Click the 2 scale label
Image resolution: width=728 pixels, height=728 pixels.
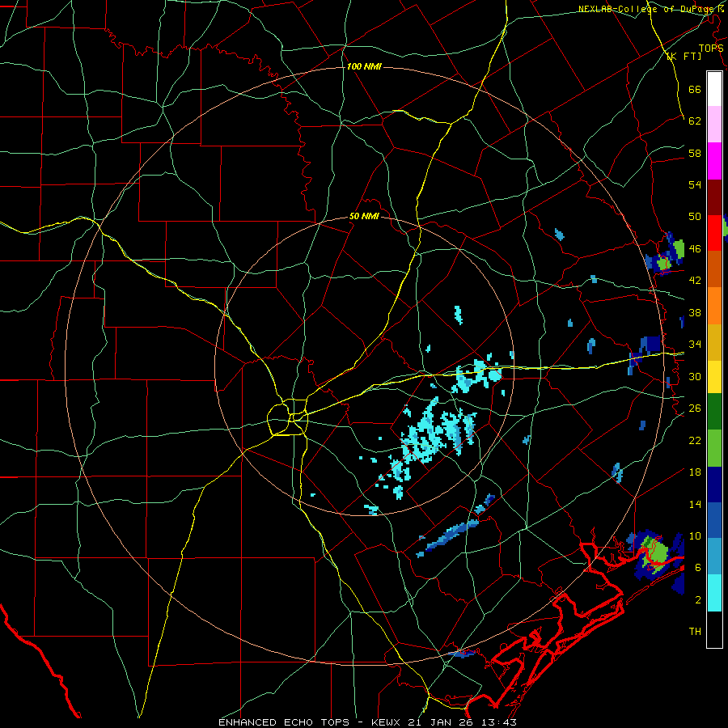click(x=697, y=600)
